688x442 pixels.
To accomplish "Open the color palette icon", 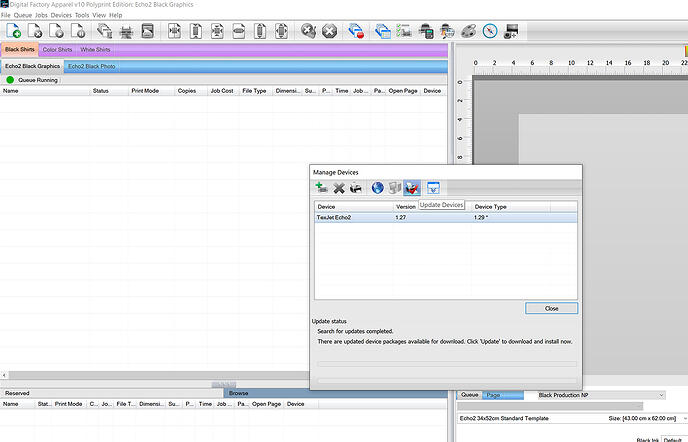I will (x=468, y=31).
